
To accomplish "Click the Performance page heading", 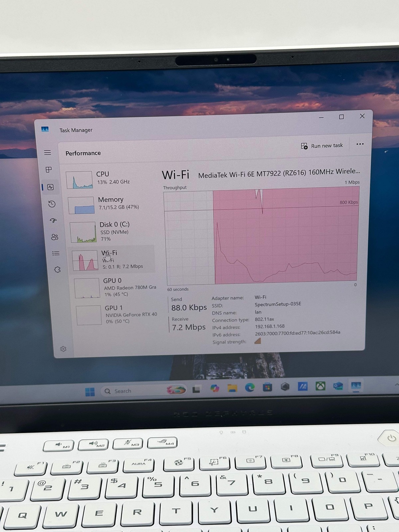I will coord(83,153).
